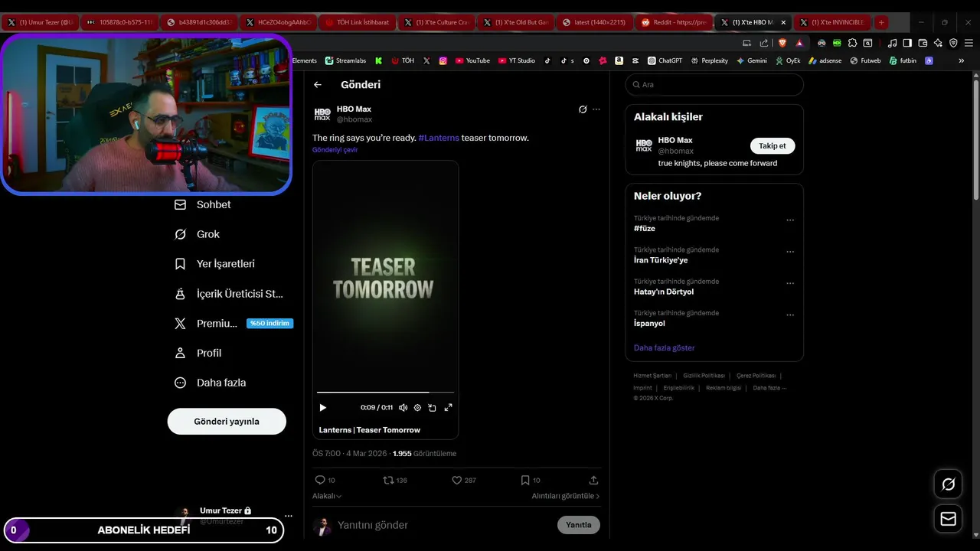Pop out video with picture-in-picture icon
The height and width of the screenshot is (551, 980).
(432, 408)
